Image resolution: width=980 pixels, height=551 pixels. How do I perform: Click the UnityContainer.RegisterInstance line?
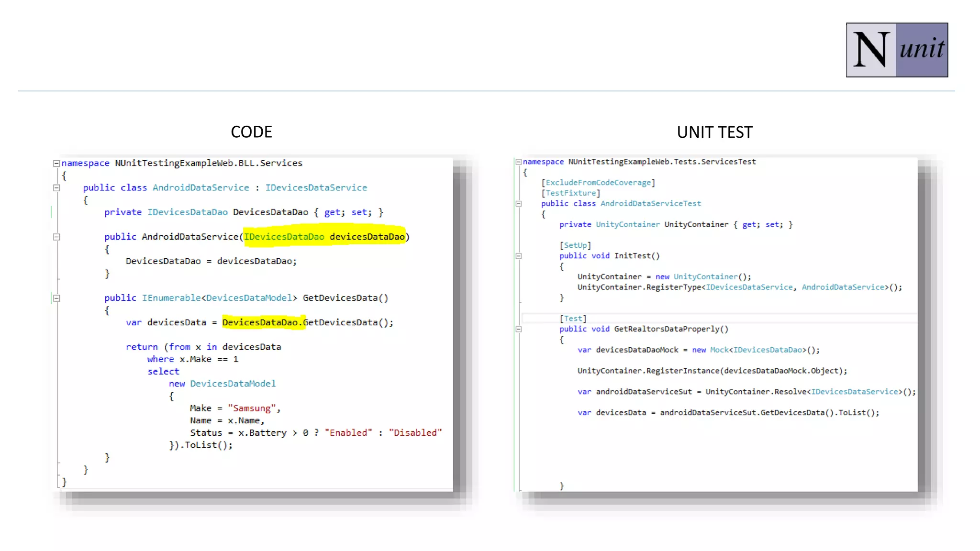point(713,371)
